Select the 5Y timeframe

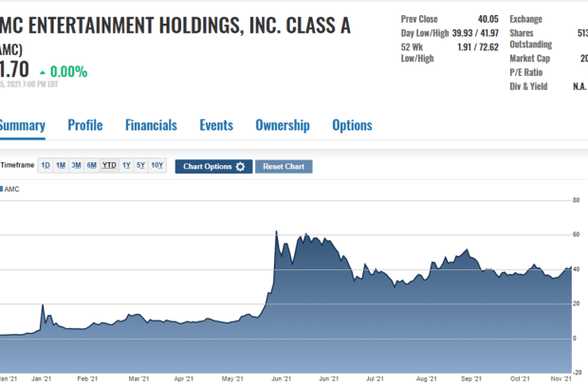(140, 165)
